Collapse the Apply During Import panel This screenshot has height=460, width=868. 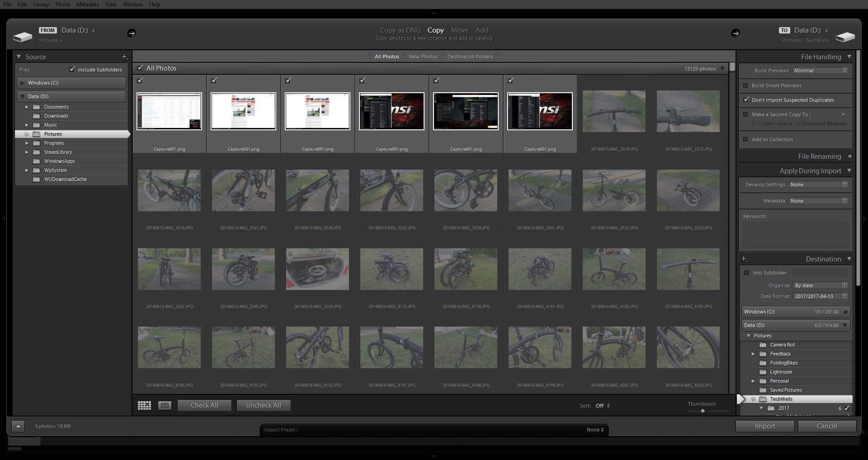click(x=849, y=171)
